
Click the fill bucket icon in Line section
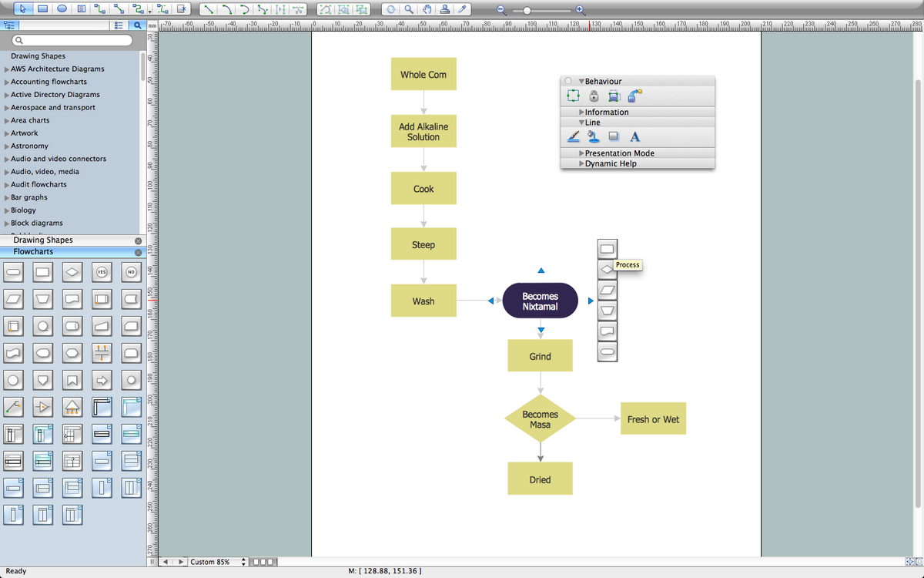tap(594, 137)
